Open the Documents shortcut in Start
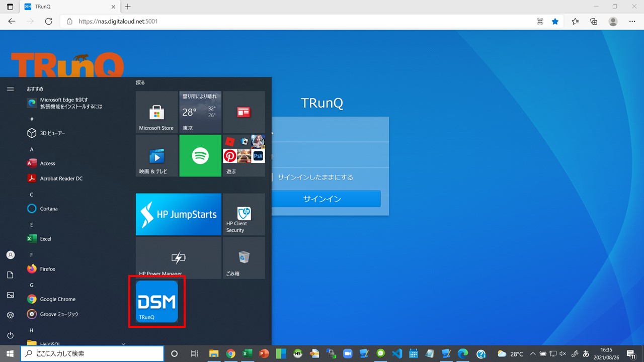 pos(10,275)
